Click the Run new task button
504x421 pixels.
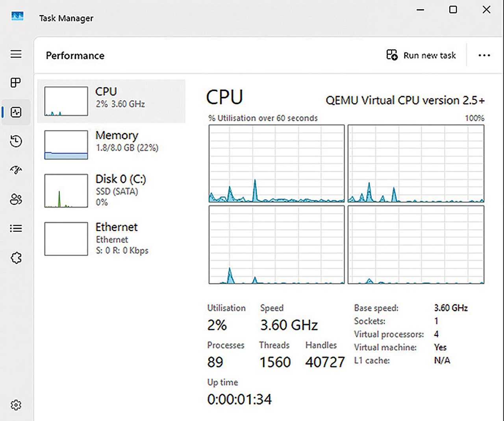pyautogui.click(x=421, y=56)
